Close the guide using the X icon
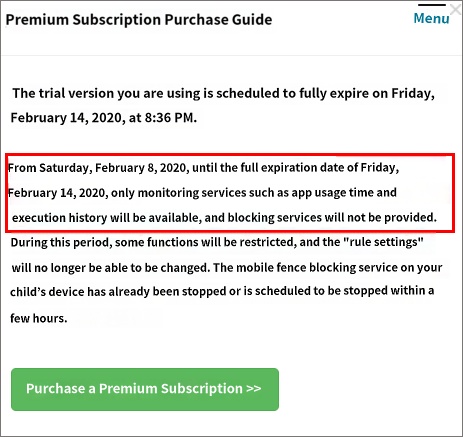This screenshot has width=463, height=437. pyautogui.click(x=456, y=9)
